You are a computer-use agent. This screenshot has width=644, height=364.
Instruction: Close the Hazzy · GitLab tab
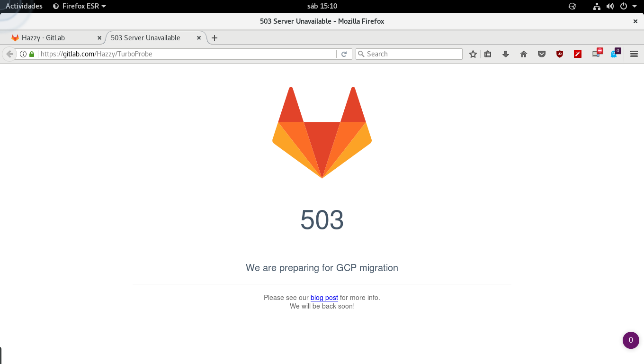(99, 38)
